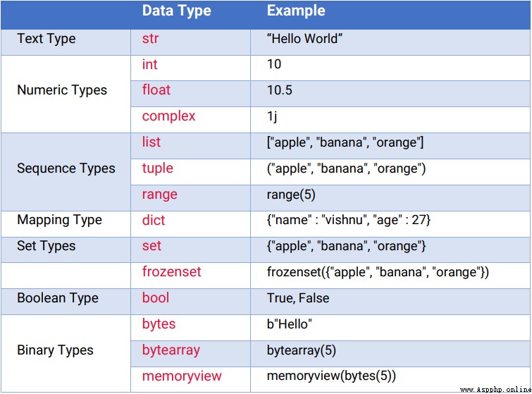Click the 'Data Type' column header
This screenshot has width=532, height=394.
pyautogui.click(x=176, y=11)
